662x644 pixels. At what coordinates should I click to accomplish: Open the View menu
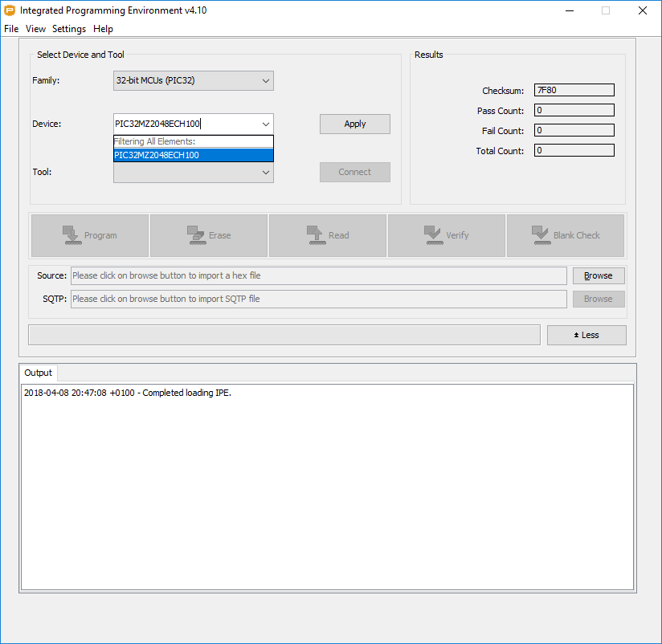[x=35, y=29]
